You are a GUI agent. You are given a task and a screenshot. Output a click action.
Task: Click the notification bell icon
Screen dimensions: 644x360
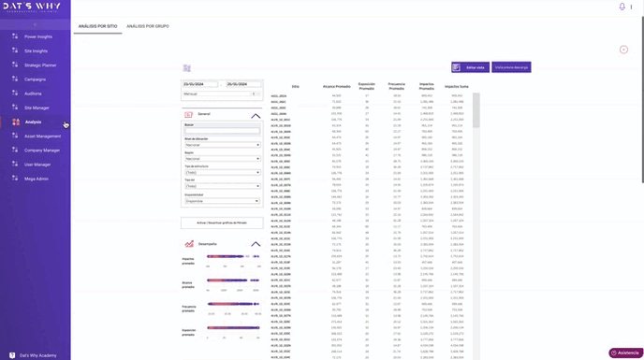(x=622, y=7)
